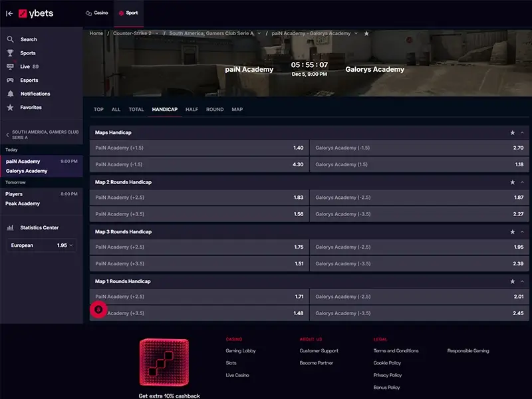Pick Map 2 Galorys Academy (-3.5) at 2.27
The height and width of the screenshot is (399, 532).
point(420,214)
